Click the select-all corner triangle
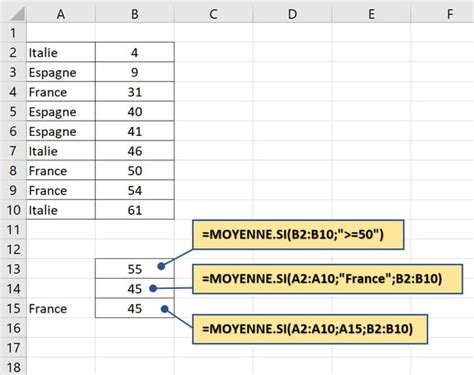Image resolution: width=474 pixels, height=375 pixels. pyautogui.click(x=16, y=14)
